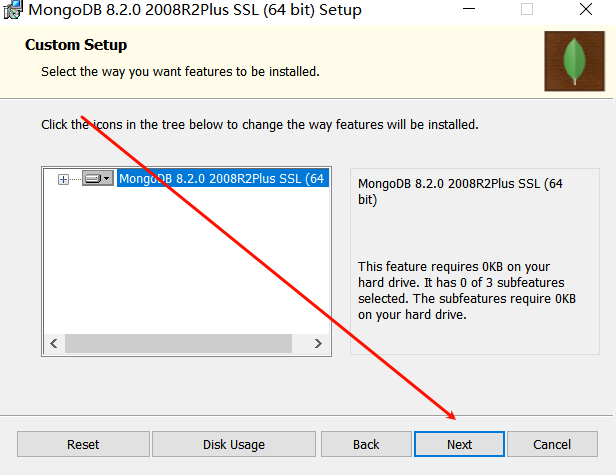This screenshot has width=616, height=475.
Task: Click the horizontal scrollbar thumb in feature tree
Action: (178, 343)
